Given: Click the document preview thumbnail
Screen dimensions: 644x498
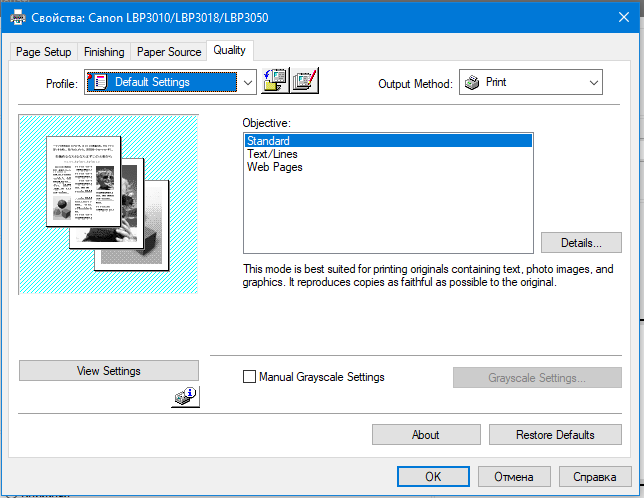Looking at the screenshot, I should (x=108, y=204).
